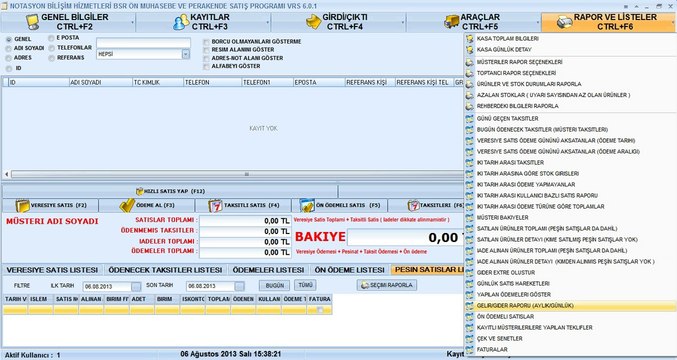Select the ADRES radio button
The width and height of the screenshot is (677, 360).
click(9, 58)
